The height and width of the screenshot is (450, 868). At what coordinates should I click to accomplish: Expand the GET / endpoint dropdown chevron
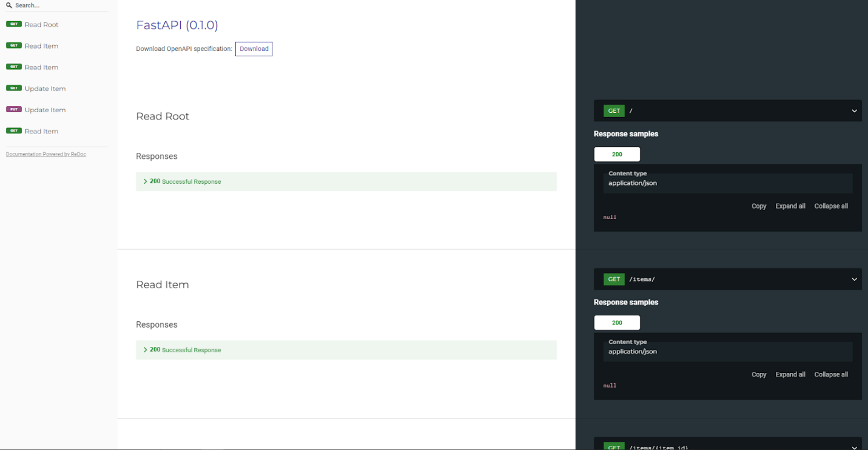click(854, 111)
